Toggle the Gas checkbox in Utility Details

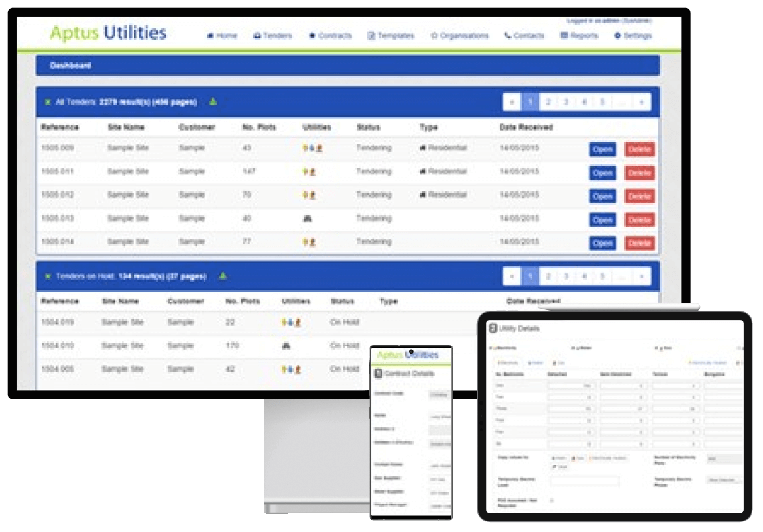point(655,349)
